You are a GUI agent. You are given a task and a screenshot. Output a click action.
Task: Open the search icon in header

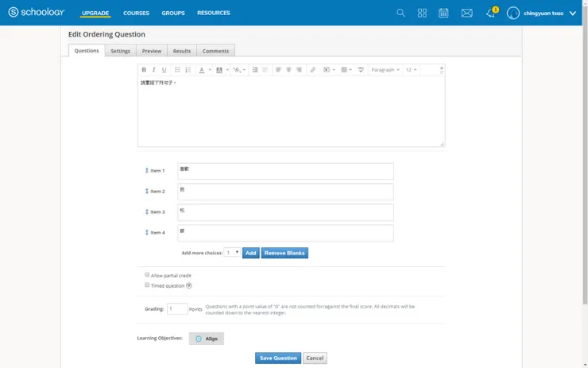point(401,14)
